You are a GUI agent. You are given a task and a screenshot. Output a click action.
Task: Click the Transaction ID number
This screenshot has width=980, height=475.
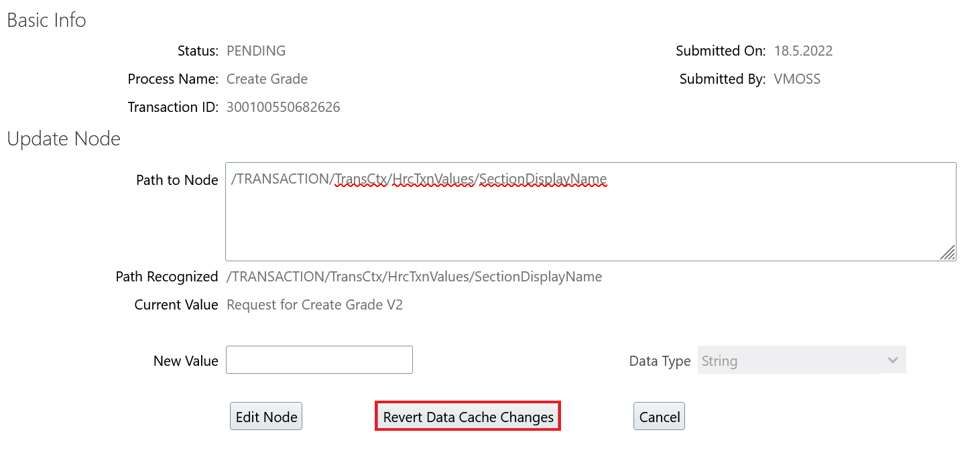283,107
